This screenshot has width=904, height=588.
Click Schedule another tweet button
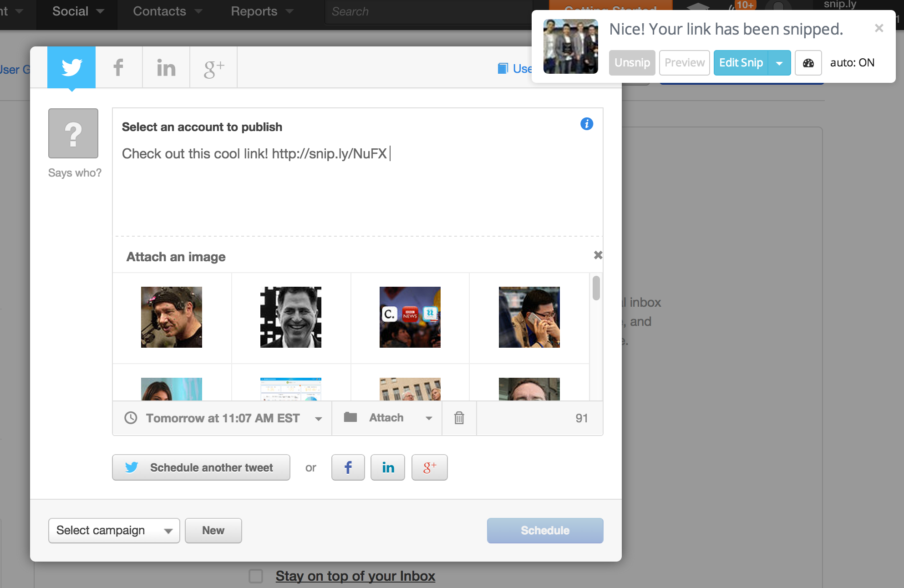point(201,467)
